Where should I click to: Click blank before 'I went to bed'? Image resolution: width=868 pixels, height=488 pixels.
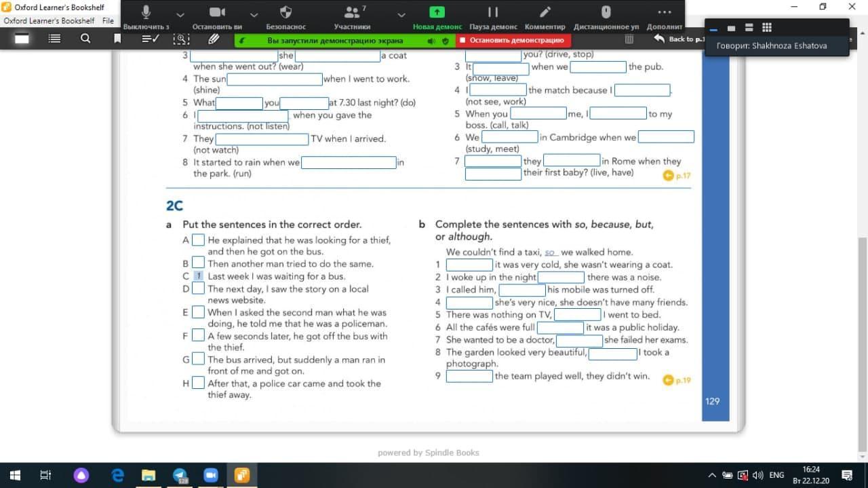coord(578,315)
